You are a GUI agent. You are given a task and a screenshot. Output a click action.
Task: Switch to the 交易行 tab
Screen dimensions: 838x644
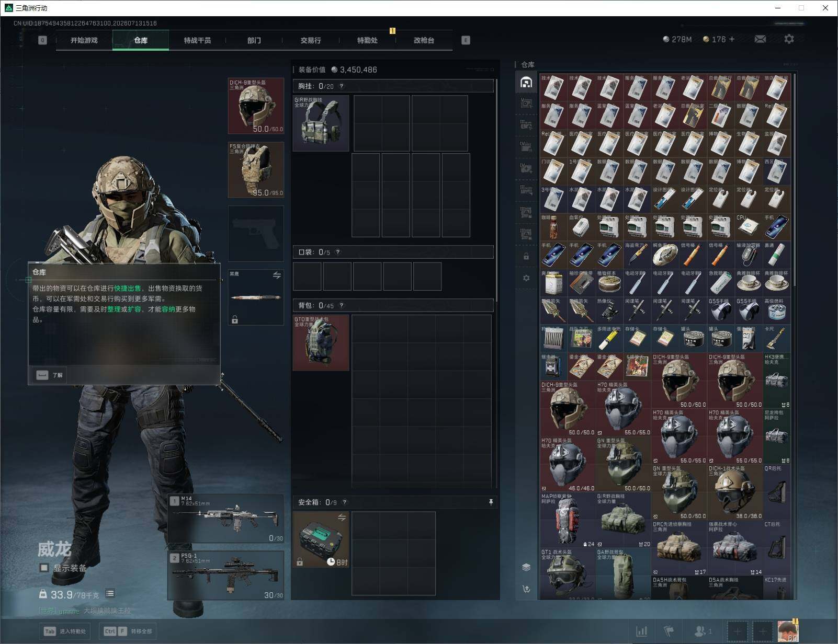pyautogui.click(x=311, y=40)
